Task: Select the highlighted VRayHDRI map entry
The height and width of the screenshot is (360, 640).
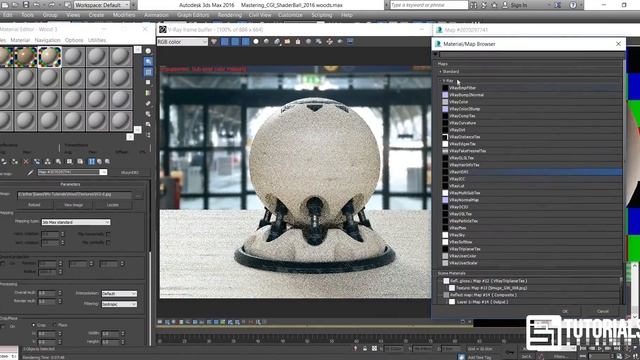Action: 531,172
